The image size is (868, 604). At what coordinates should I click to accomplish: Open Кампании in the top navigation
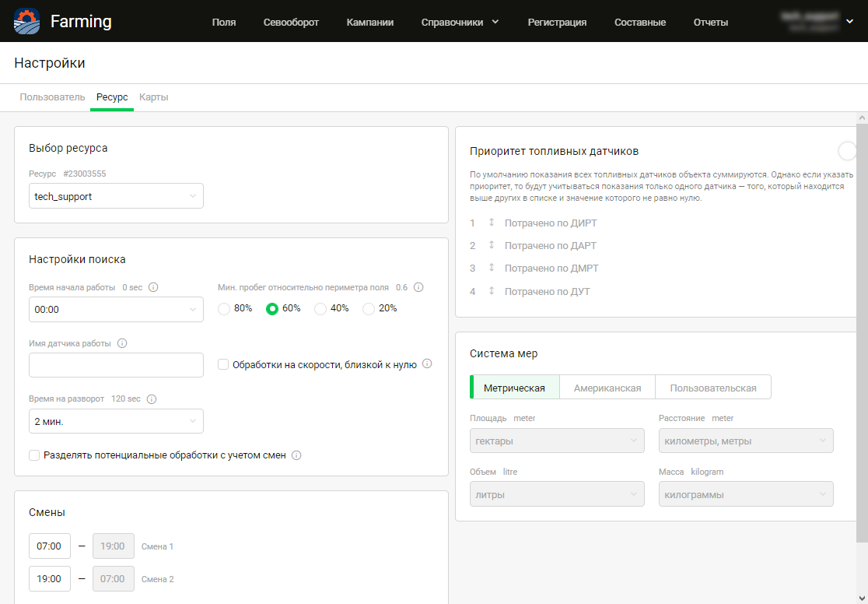click(x=369, y=22)
